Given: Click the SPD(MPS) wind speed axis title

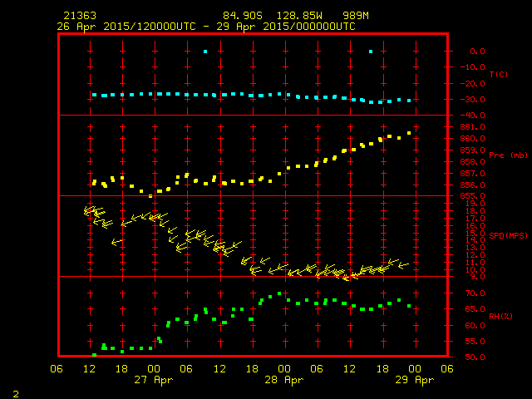Looking at the screenshot, I should tap(508, 235).
